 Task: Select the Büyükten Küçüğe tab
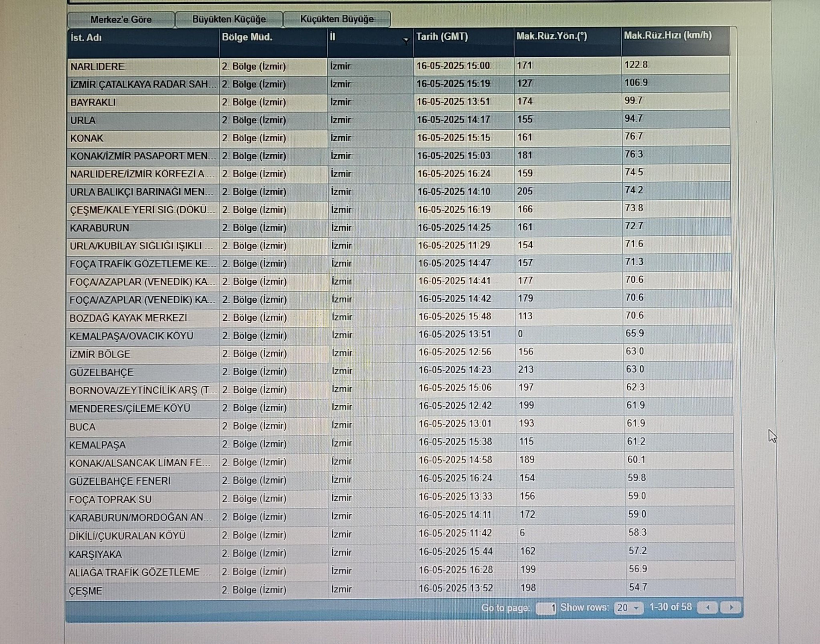pos(229,19)
